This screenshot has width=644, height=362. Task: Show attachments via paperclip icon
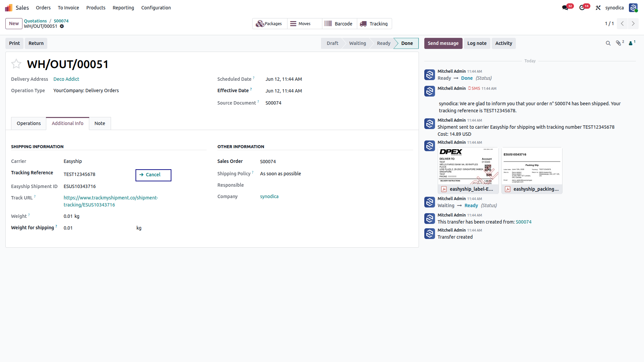tap(620, 43)
